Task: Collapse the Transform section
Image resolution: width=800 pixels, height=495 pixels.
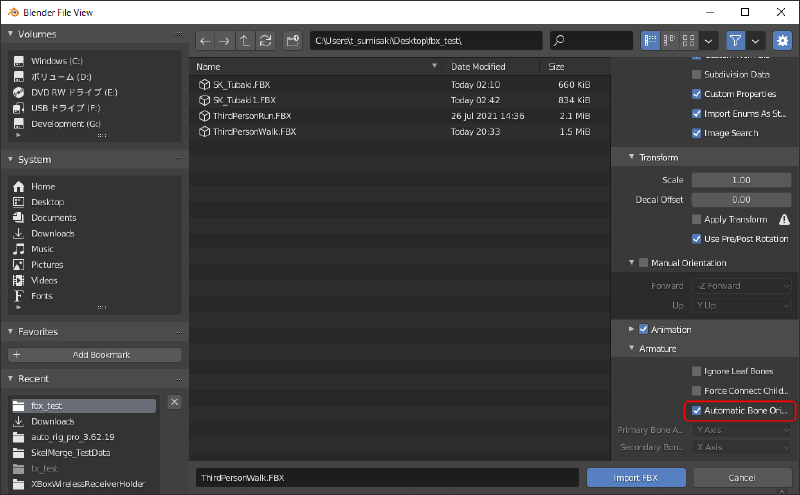Action: tap(632, 157)
